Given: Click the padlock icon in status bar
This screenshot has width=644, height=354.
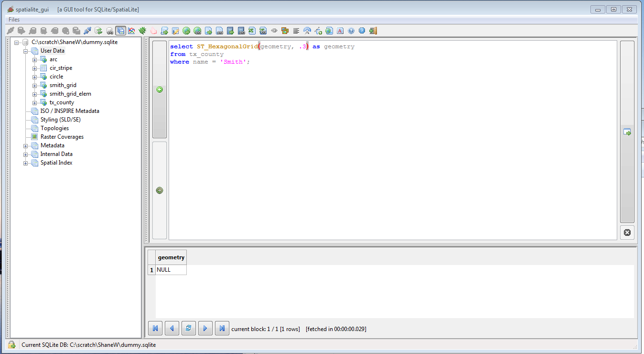Looking at the screenshot, I should pyautogui.click(x=11, y=344).
